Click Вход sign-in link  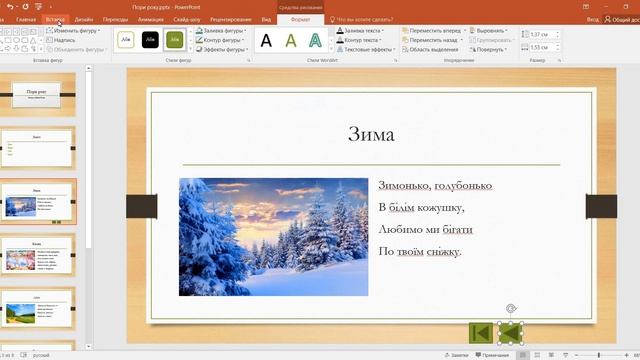pos(593,20)
